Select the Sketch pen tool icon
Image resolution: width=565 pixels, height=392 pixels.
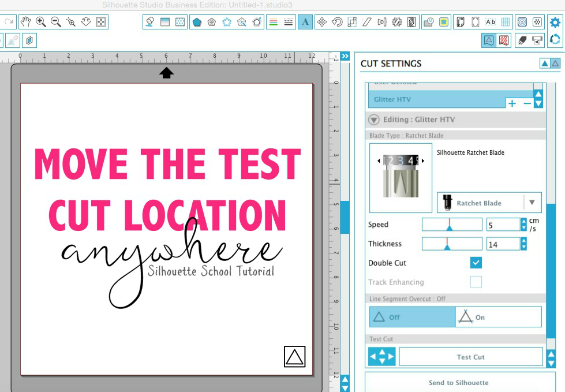523,40
